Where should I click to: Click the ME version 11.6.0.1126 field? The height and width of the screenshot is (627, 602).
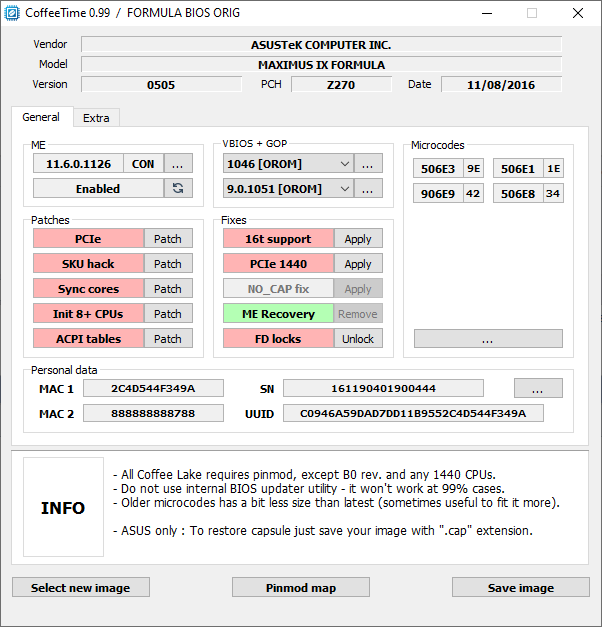pos(78,164)
